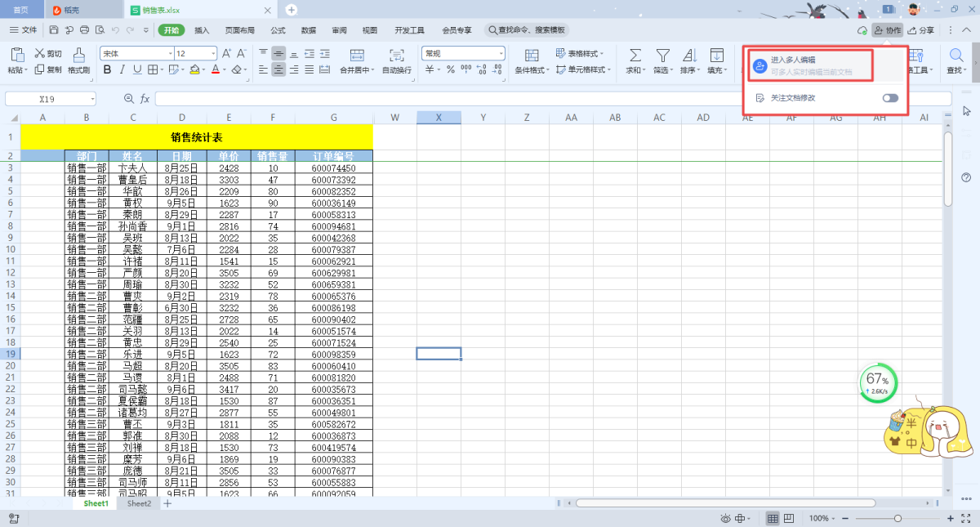Click the Save icon in quick access toolbar
The height and width of the screenshot is (527, 980).
pos(54,30)
